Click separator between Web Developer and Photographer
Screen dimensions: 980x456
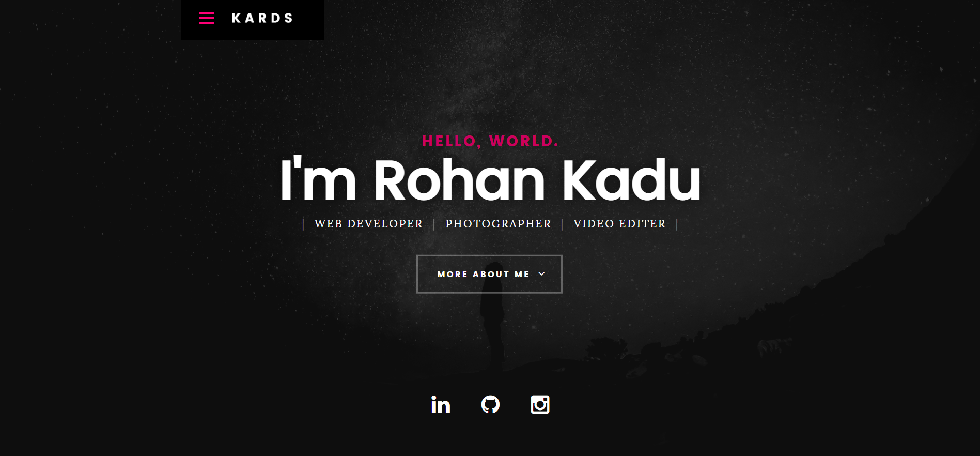coord(434,224)
